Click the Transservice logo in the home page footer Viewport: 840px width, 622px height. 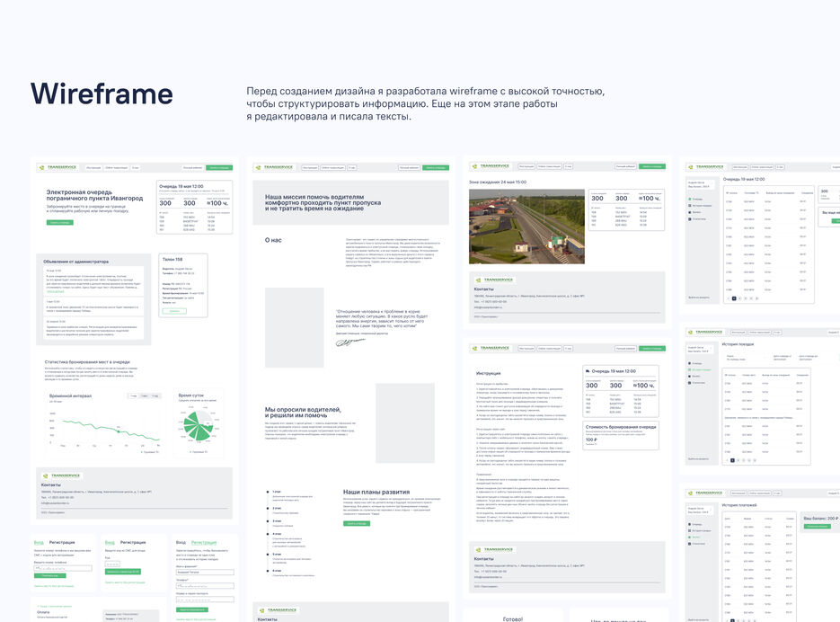(62, 475)
